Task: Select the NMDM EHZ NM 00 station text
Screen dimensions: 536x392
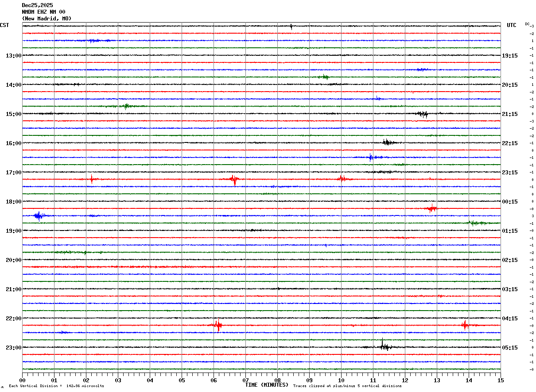Action: tap(43, 12)
